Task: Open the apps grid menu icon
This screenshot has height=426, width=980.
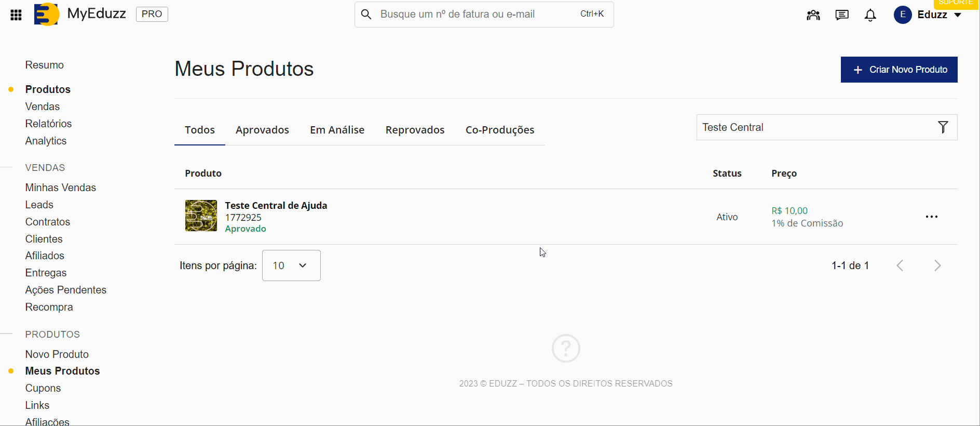Action: [16, 15]
